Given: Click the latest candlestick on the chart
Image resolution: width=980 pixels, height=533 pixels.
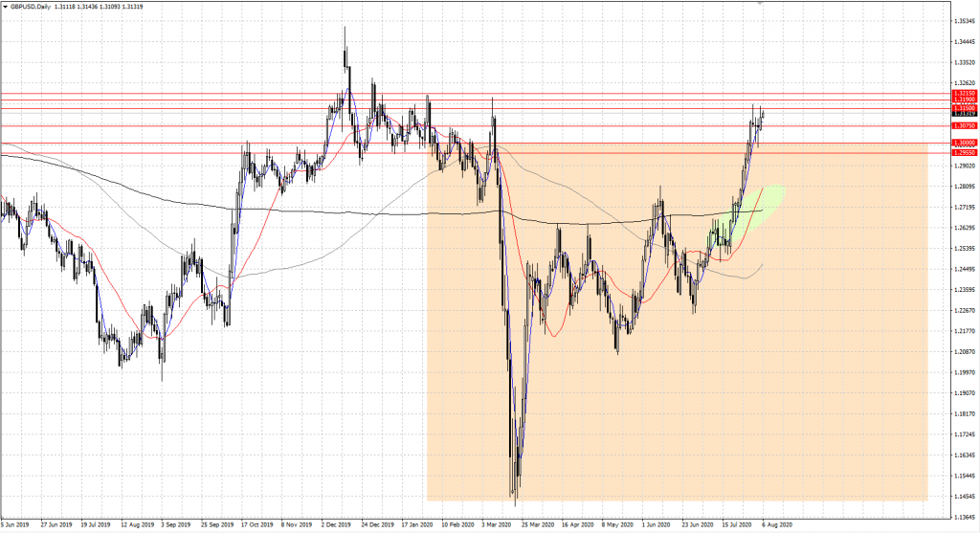Looking at the screenshot, I should [x=764, y=115].
